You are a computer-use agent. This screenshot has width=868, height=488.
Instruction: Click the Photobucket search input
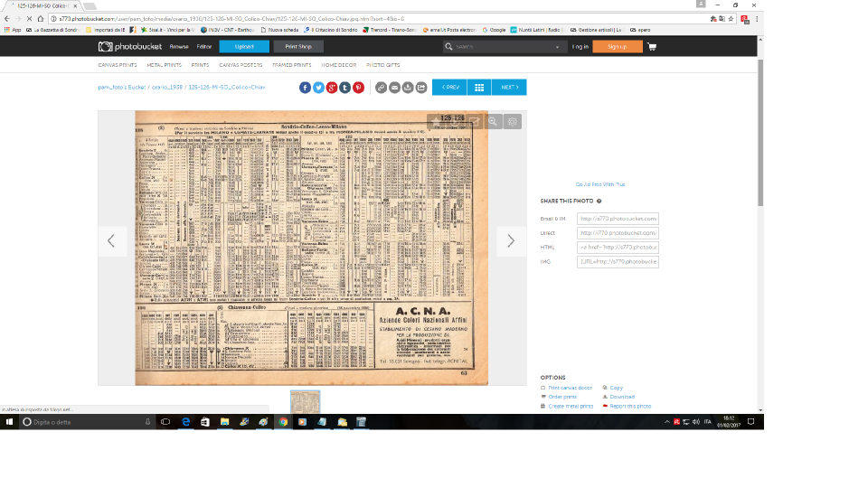(x=503, y=47)
